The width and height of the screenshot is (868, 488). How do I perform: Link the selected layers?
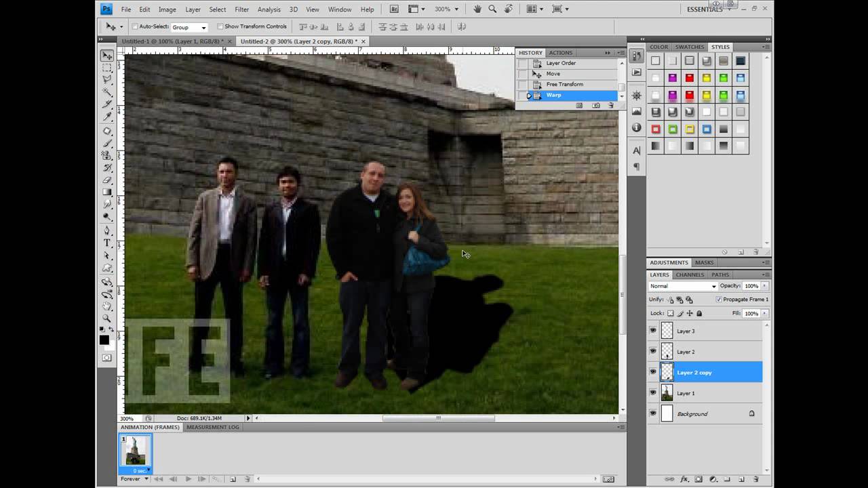click(670, 479)
